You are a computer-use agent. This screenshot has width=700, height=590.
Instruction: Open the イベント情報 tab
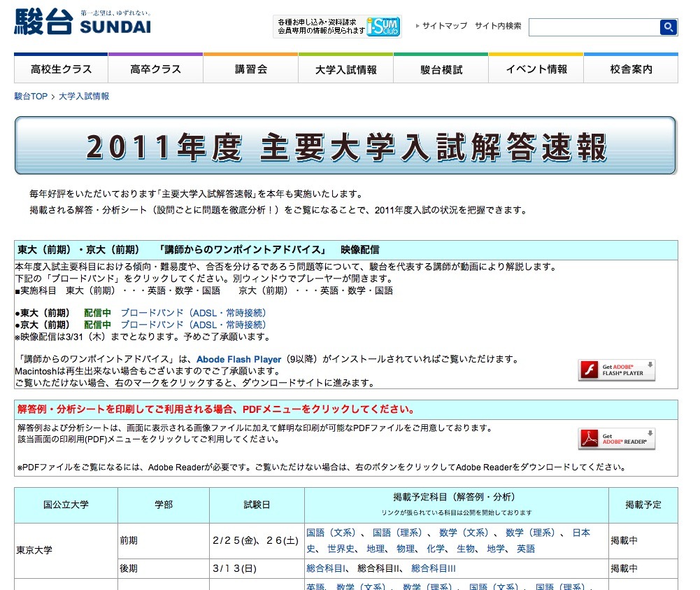pos(536,69)
